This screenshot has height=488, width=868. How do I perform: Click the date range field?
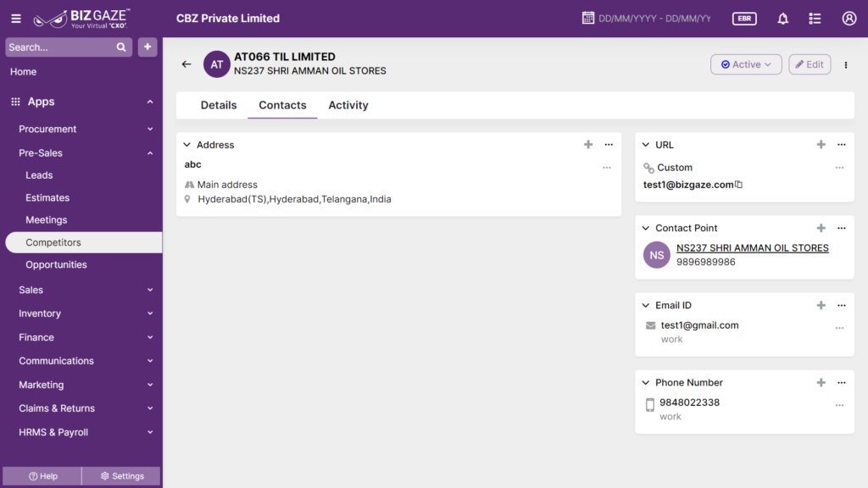click(654, 19)
